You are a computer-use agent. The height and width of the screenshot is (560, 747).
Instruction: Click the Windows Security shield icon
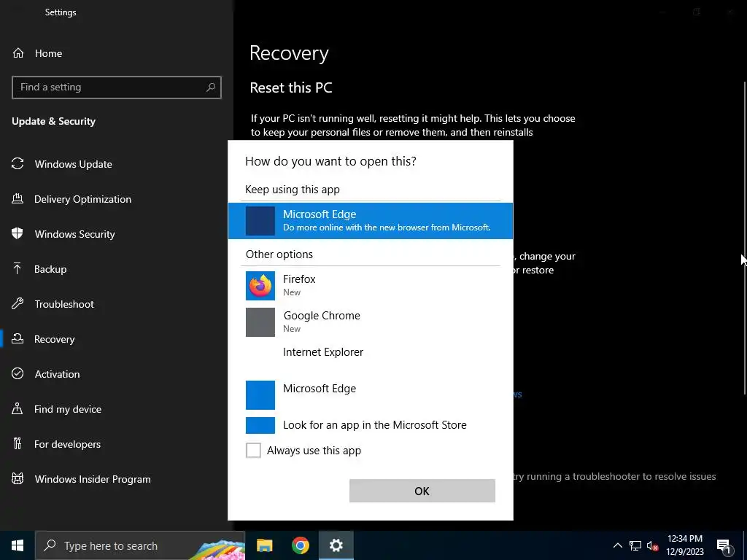click(18, 233)
